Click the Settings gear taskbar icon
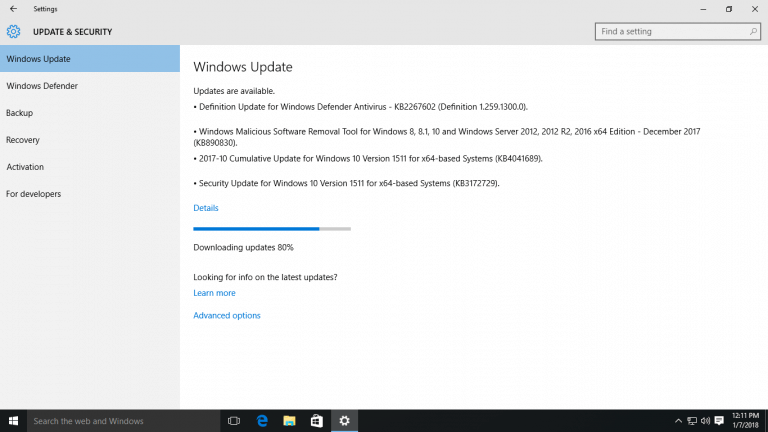Screen dimensions: 768x432 344,421
